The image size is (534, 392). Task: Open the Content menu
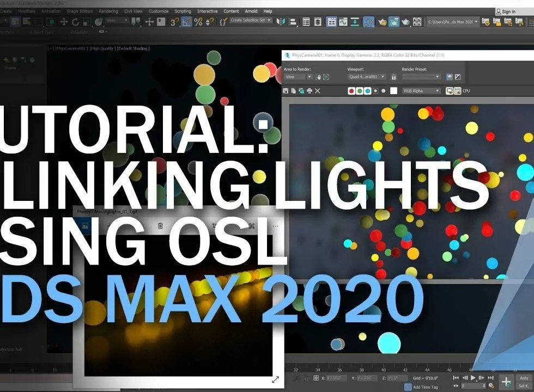point(231,11)
